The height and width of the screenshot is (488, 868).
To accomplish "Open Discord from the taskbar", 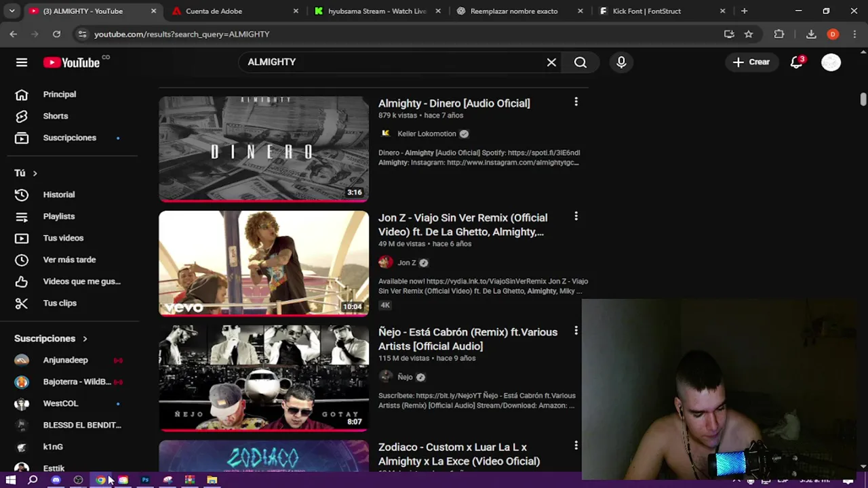I will pyautogui.click(x=56, y=480).
